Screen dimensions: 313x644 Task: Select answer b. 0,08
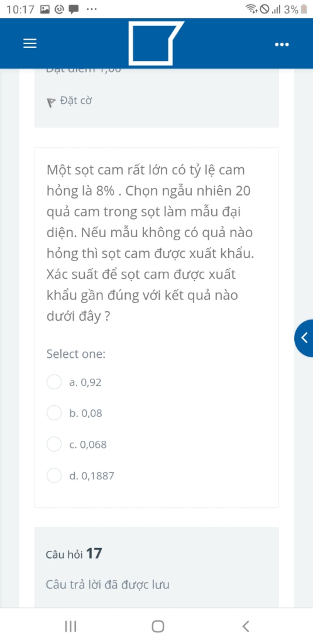54,413
